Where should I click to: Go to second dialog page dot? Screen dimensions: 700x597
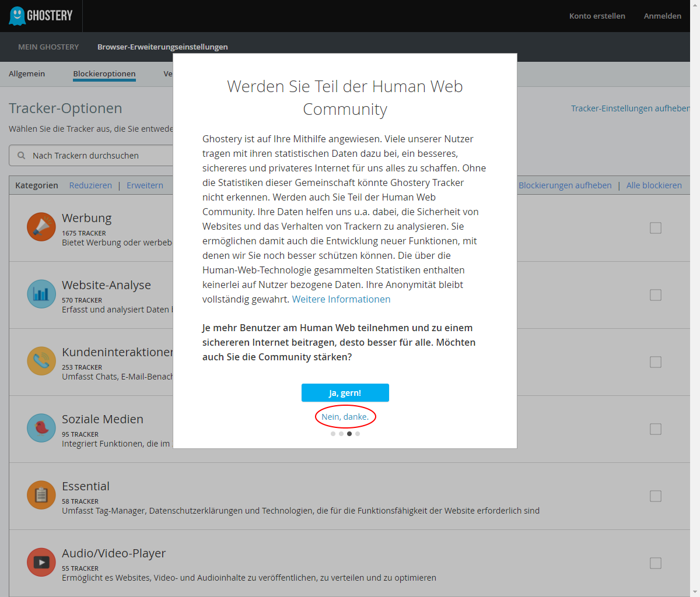coord(341,434)
